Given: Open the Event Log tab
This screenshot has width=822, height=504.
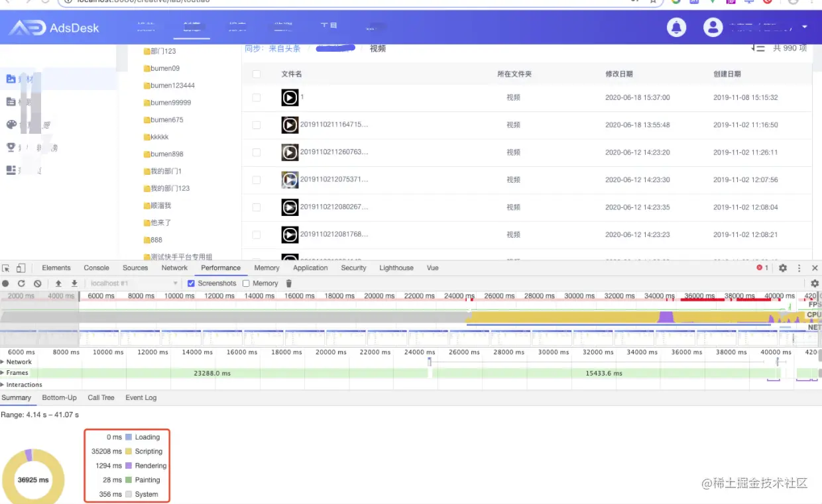Looking at the screenshot, I should coord(141,398).
